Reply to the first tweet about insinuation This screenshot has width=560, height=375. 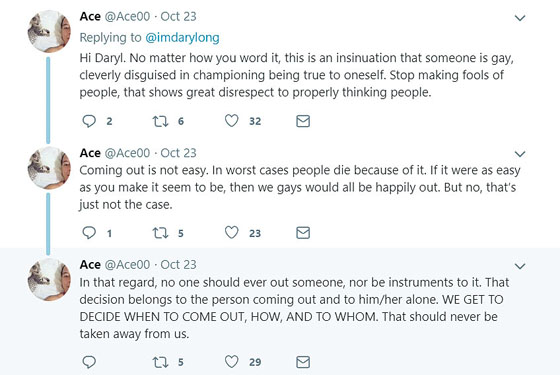[x=89, y=121]
